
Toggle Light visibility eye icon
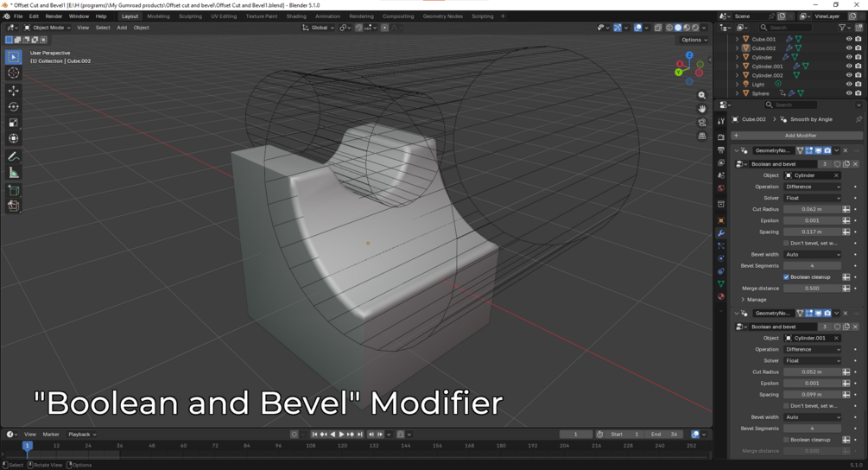coord(849,84)
